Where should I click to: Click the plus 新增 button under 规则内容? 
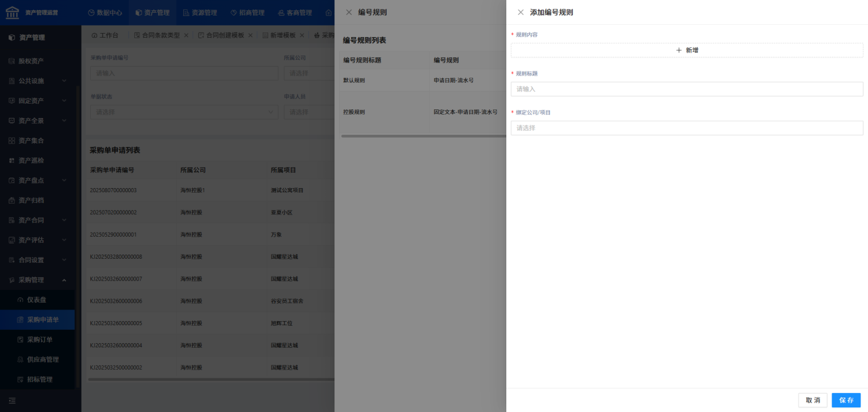pyautogui.click(x=687, y=50)
